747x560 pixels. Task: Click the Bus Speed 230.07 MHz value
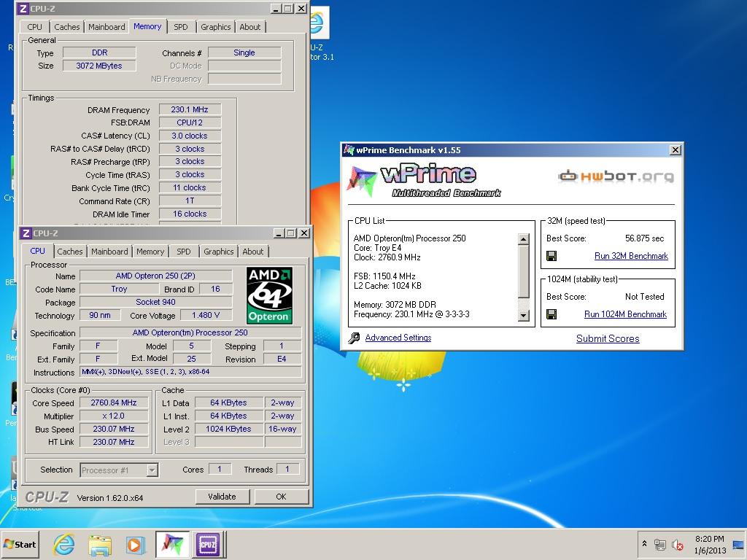click(113, 429)
